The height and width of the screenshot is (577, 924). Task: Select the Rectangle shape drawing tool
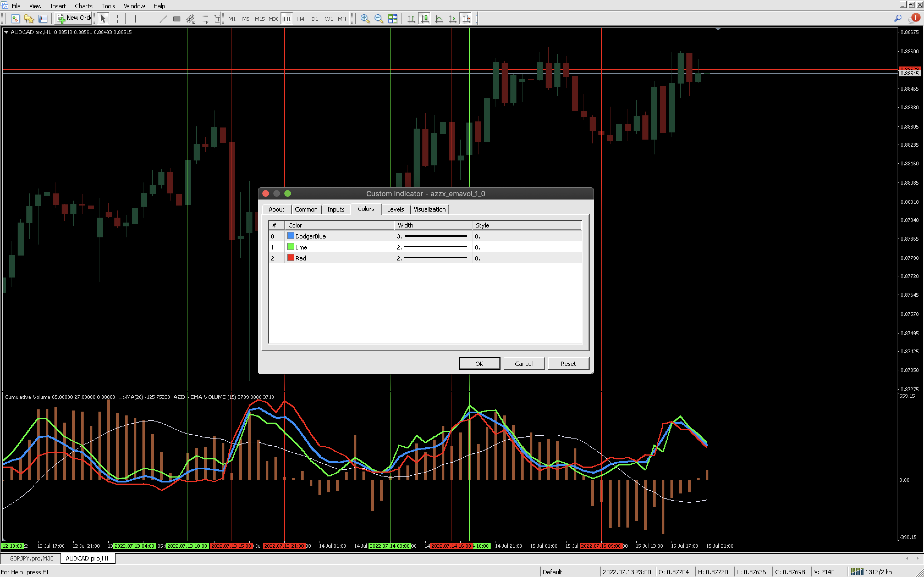(x=176, y=18)
